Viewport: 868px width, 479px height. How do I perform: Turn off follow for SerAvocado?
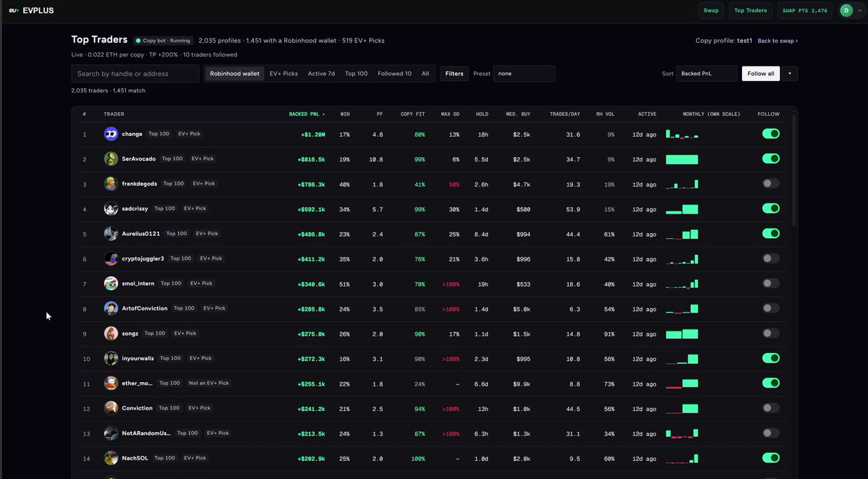pyautogui.click(x=770, y=158)
